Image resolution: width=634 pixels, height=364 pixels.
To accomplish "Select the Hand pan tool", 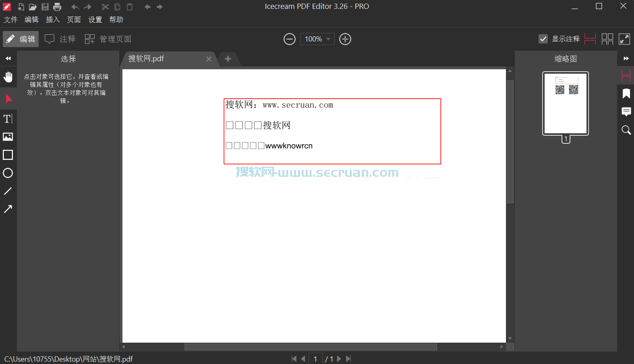I will coord(8,77).
